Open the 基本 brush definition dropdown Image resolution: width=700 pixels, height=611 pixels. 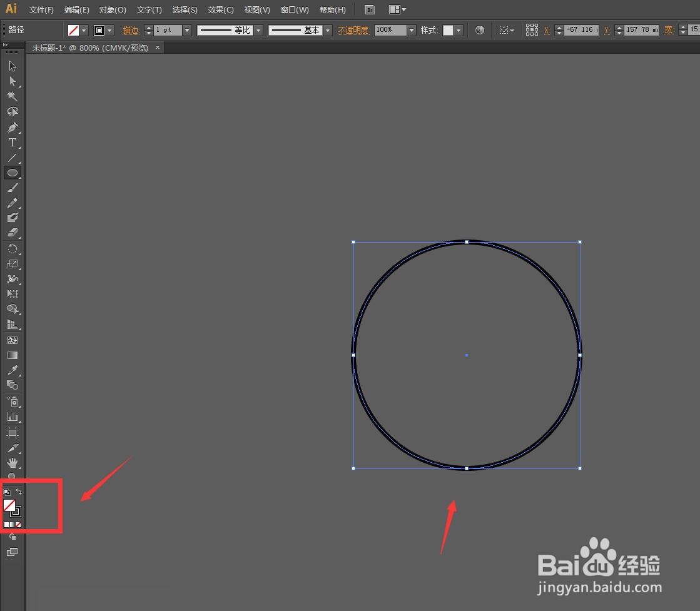[x=328, y=30]
